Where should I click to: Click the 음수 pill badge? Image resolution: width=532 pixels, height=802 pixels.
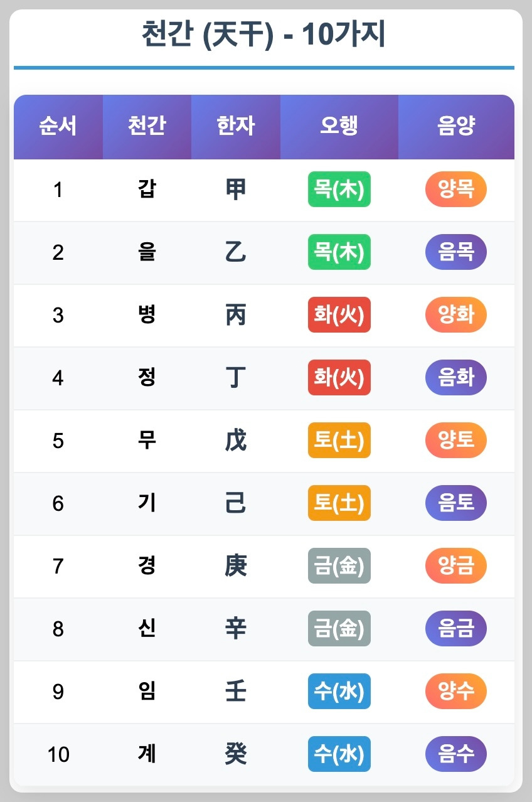[x=455, y=754]
